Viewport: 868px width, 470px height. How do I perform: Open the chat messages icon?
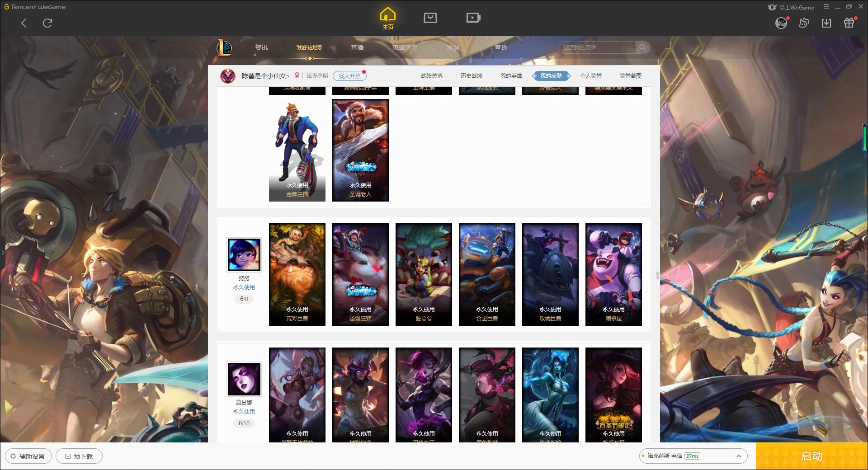tap(804, 23)
